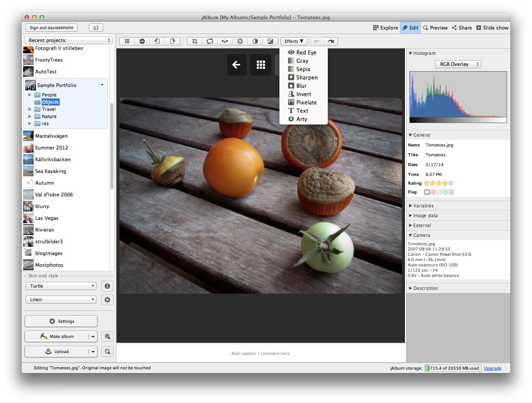Select the straighten/perspective tool icon
The height and width of the screenshot is (403, 532).
tap(210, 41)
